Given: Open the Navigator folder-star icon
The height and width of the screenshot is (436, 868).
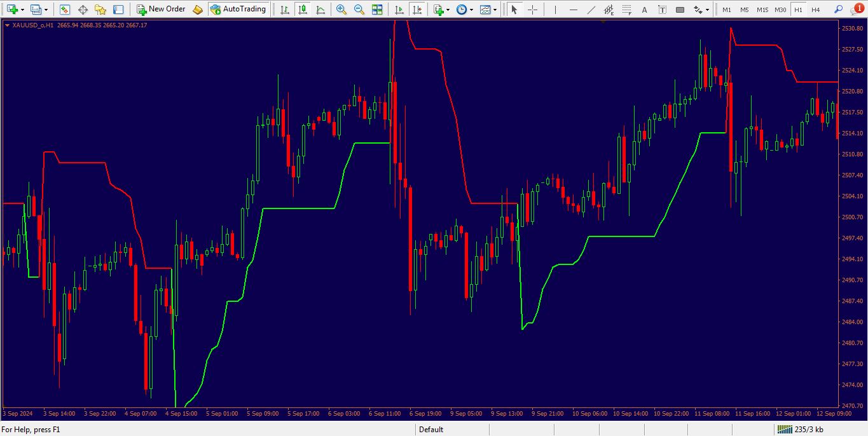Looking at the screenshot, I should 100,10.
